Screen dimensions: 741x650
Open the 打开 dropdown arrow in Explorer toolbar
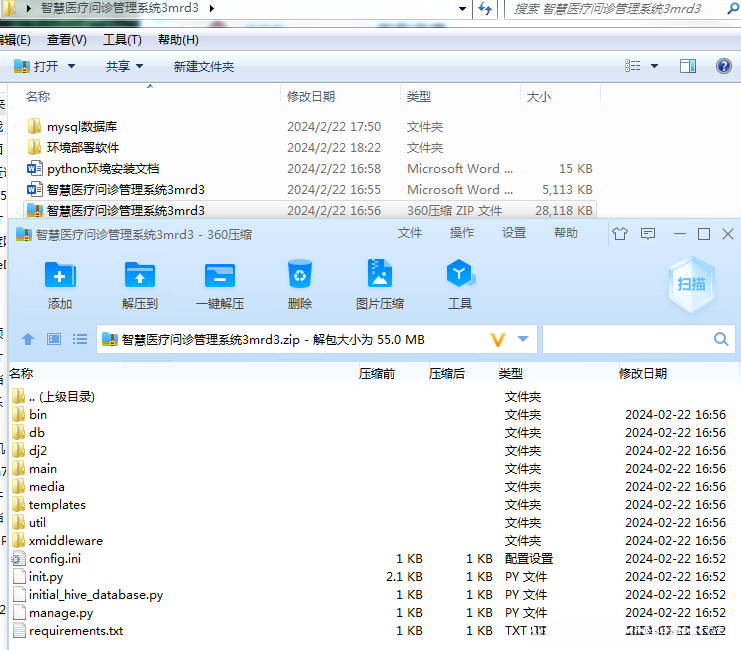tap(71, 66)
